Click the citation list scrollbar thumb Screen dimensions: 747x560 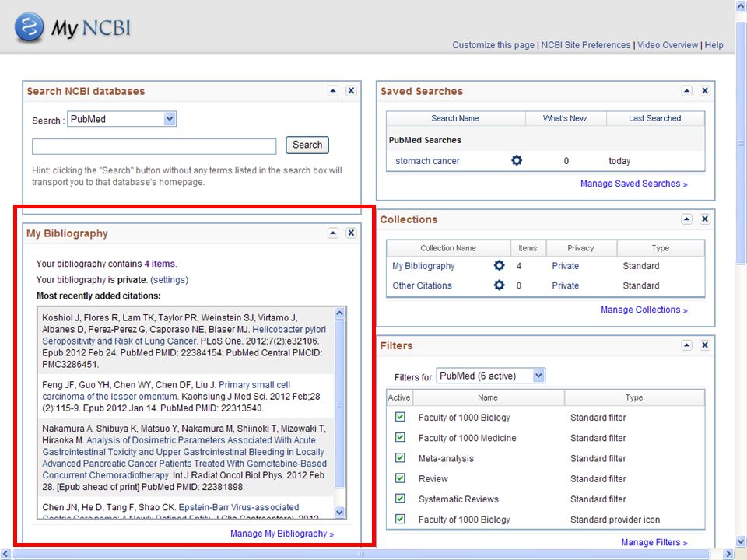[x=339, y=404]
